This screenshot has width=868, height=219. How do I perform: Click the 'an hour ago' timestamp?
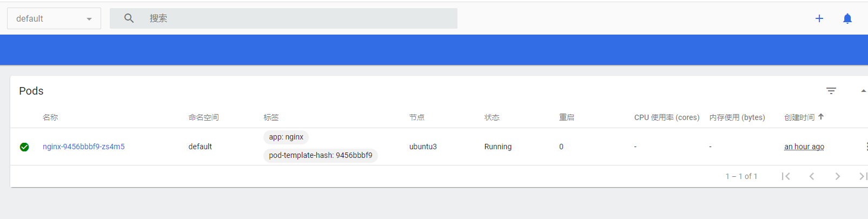click(804, 147)
